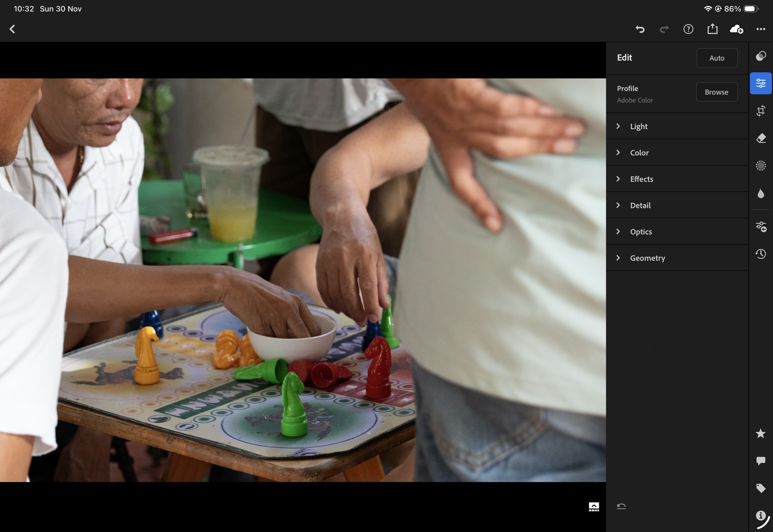Open the Crop and rotate tool
Viewport: 773px width, 532px height.
760,111
